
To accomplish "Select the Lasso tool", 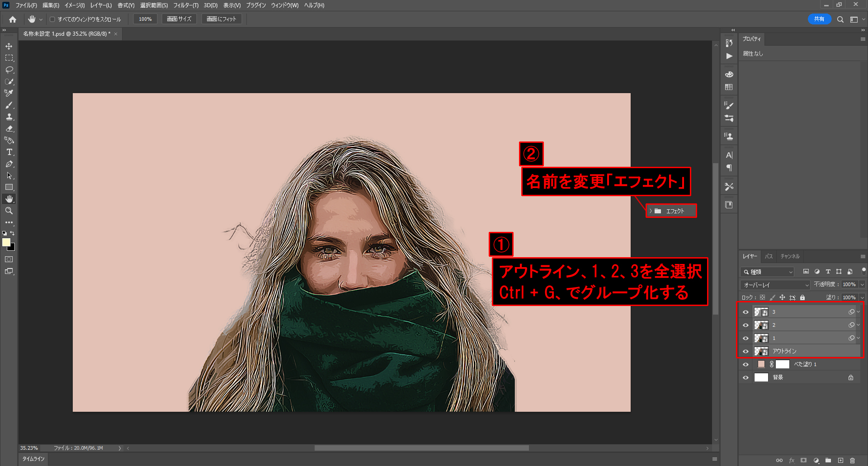I will [9, 70].
